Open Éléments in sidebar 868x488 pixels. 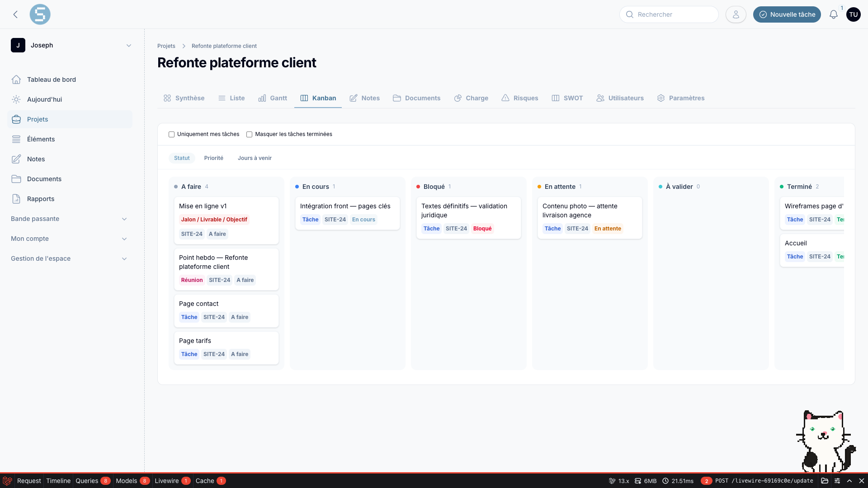(70, 139)
